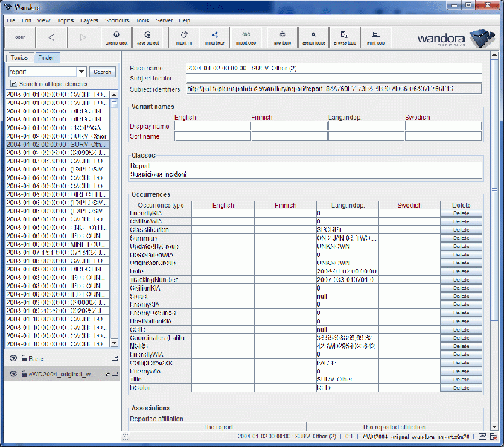The height and width of the screenshot is (447, 504).
Task: Switch to the Finder tab
Action: tap(45, 57)
